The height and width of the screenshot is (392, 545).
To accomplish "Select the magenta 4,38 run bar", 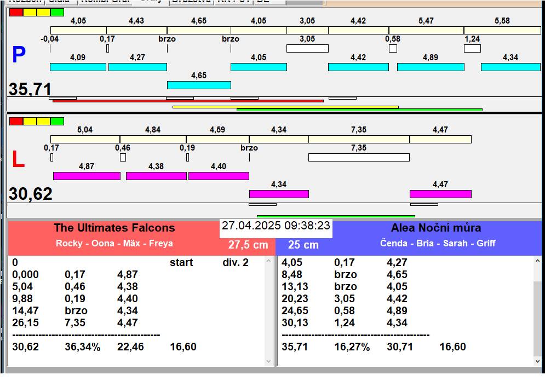I will (156, 176).
